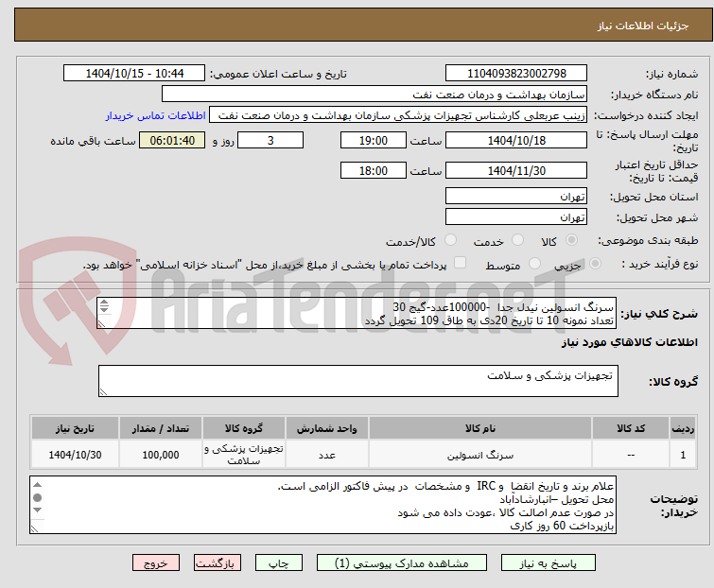Click the سرنگ انسولین table cell
The width and height of the screenshot is (714, 588).
(480, 455)
